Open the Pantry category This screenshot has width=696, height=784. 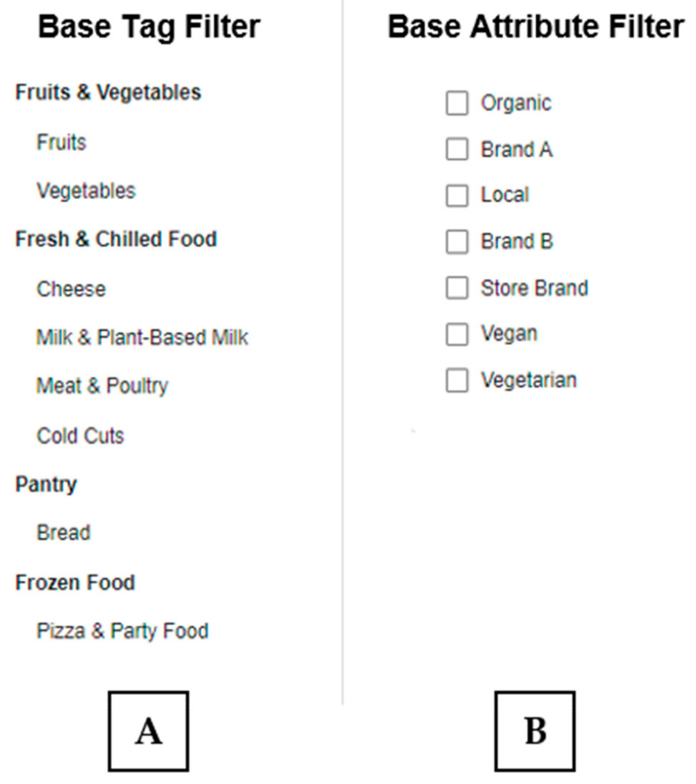coord(46,484)
